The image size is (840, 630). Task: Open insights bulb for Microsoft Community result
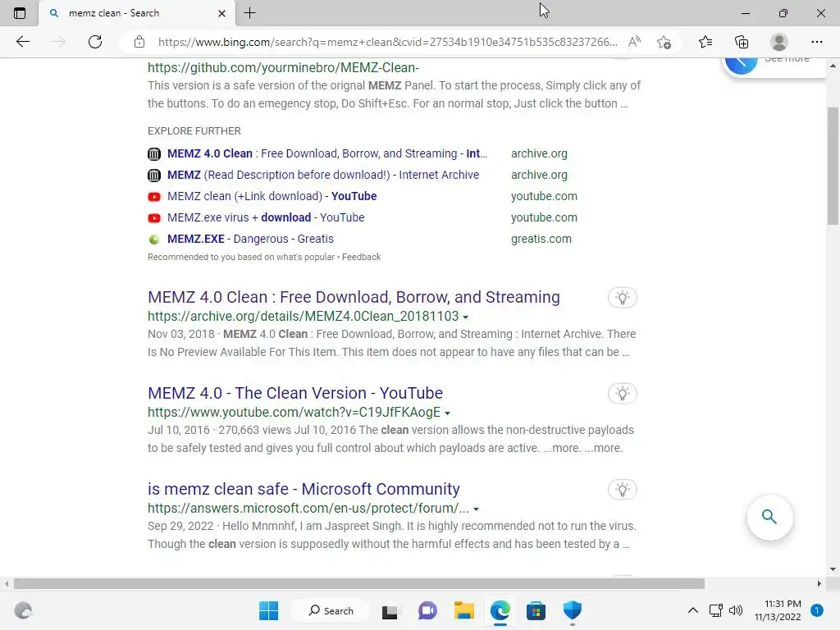tap(622, 490)
